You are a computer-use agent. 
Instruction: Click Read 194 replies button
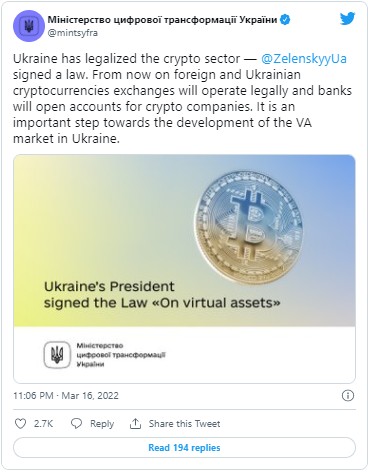point(184,447)
